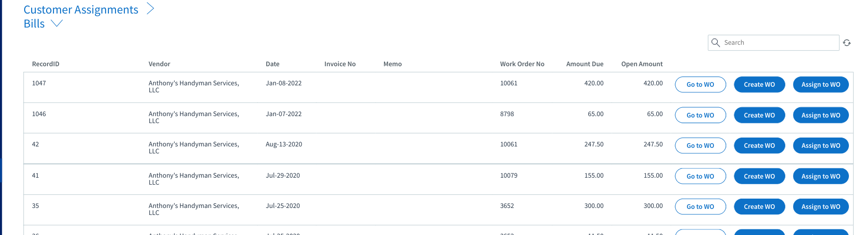Screen dimensions: 868x235
Task: Sort by Date column header
Action: 273,64
